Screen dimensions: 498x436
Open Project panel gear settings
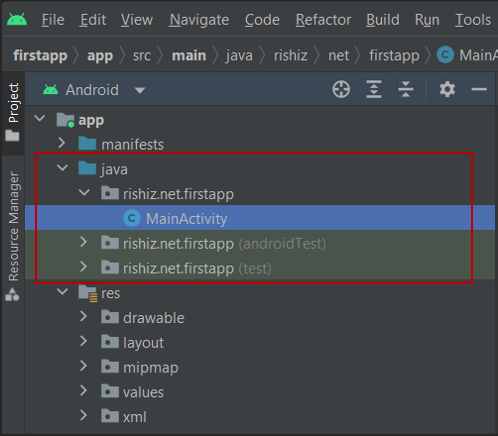tap(447, 89)
